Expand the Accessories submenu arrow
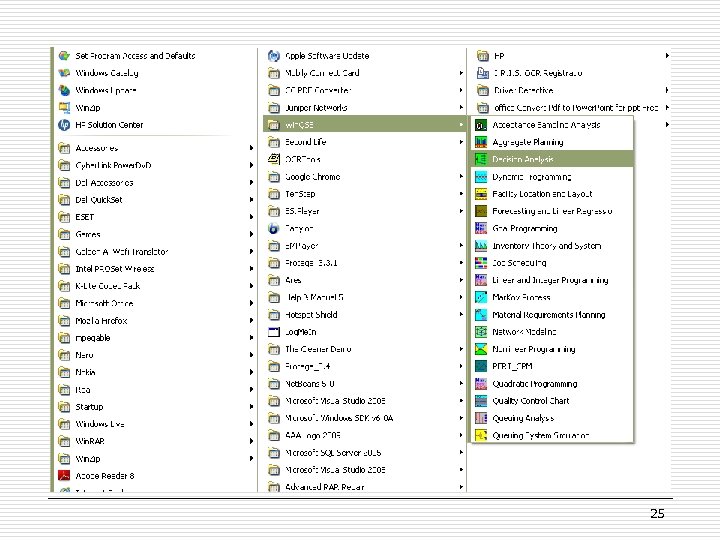Image resolution: width=720 pixels, height=540 pixels. click(x=251, y=148)
